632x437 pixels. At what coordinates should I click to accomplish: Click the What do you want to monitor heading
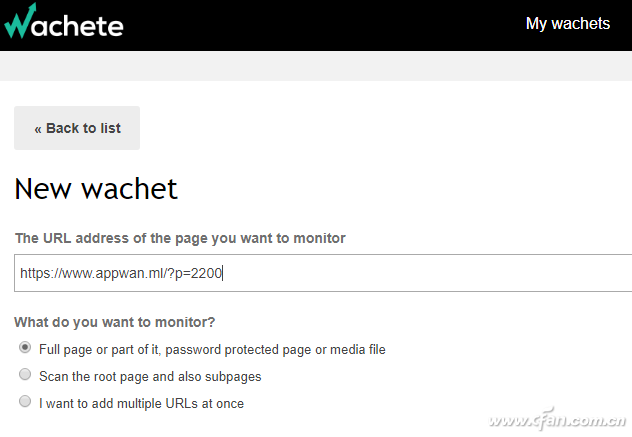coord(114,322)
